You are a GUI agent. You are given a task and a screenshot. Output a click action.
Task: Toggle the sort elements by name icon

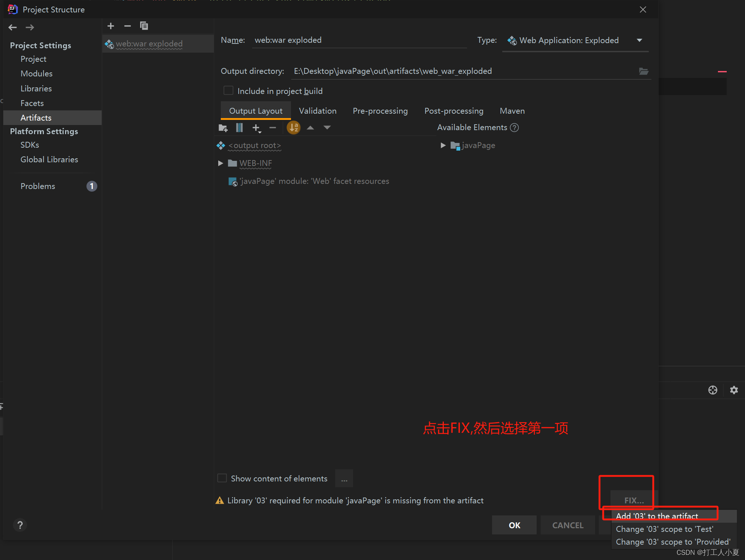click(294, 128)
